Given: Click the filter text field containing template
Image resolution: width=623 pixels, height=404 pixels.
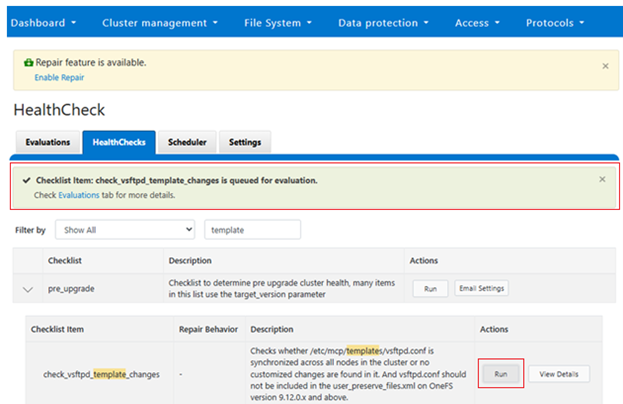Looking at the screenshot, I should coord(252,230).
